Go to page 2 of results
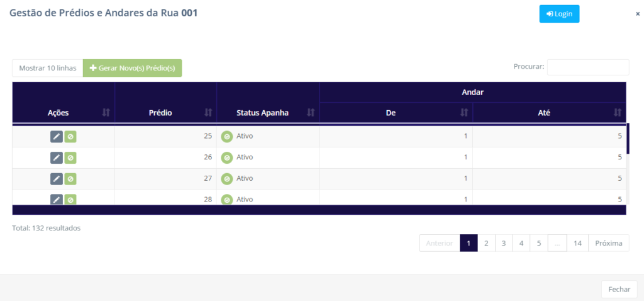Screen dimensions: 644x301 [486, 243]
